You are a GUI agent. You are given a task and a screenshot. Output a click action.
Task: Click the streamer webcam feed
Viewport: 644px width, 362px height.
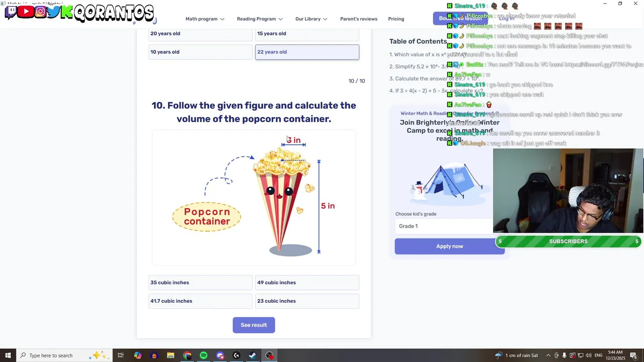(568, 191)
